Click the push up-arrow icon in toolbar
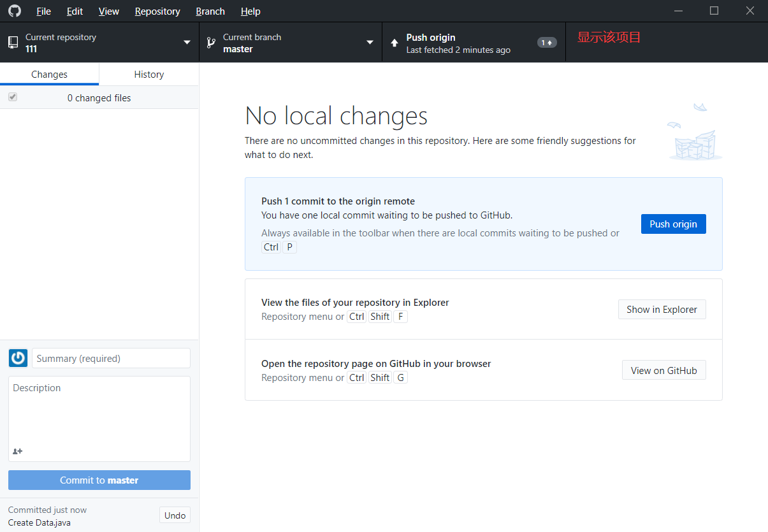Image resolution: width=768 pixels, height=532 pixels. (395, 42)
